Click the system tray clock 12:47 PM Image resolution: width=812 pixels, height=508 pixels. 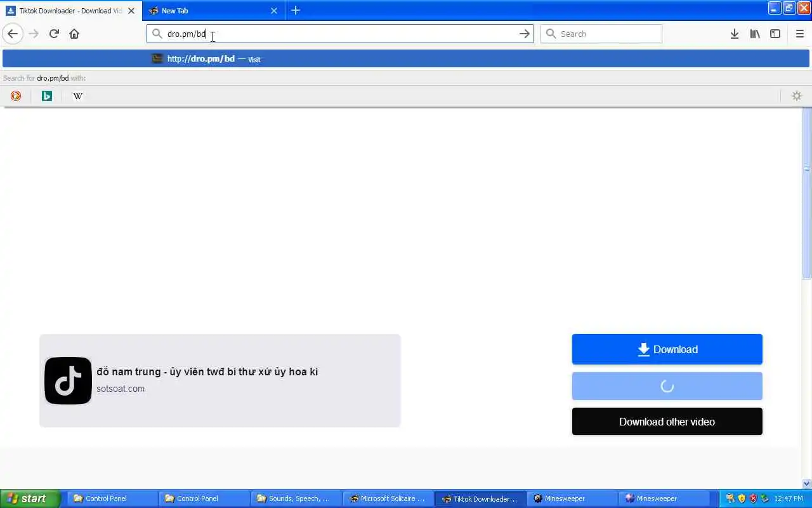[789, 498]
